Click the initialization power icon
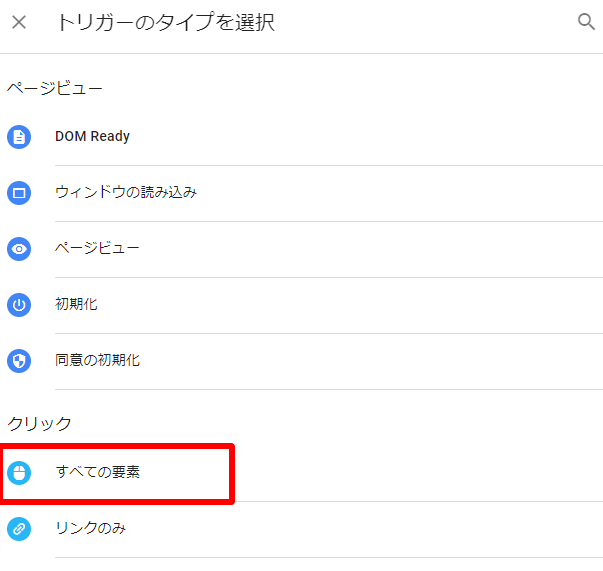 (19, 305)
